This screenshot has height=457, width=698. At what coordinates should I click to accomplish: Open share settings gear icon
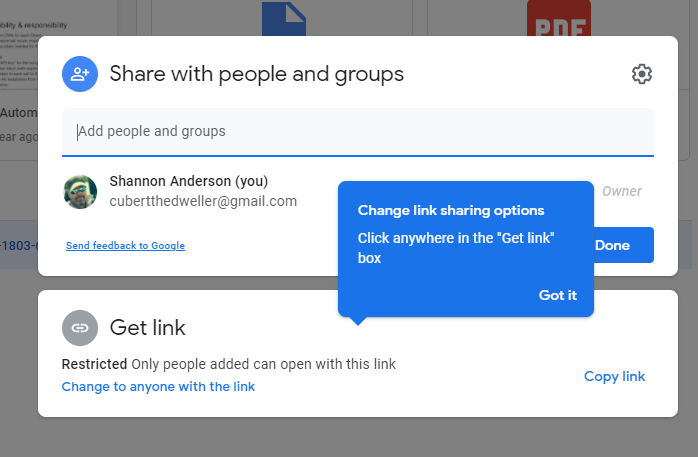[642, 74]
